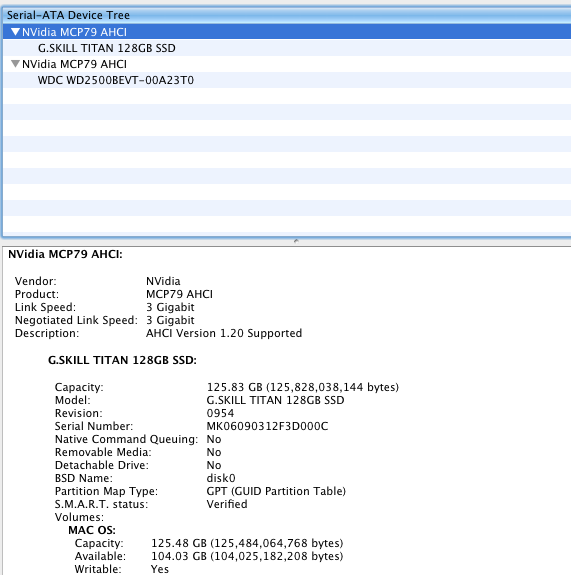Click the S.M.A.R.T. status value Verified
The height and width of the screenshot is (575, 571).
(227, 504)
